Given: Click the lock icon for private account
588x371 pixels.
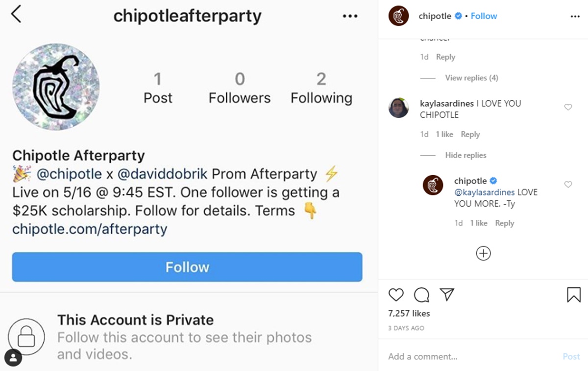Looking at the screenshot, I should (x=26, y=337).
